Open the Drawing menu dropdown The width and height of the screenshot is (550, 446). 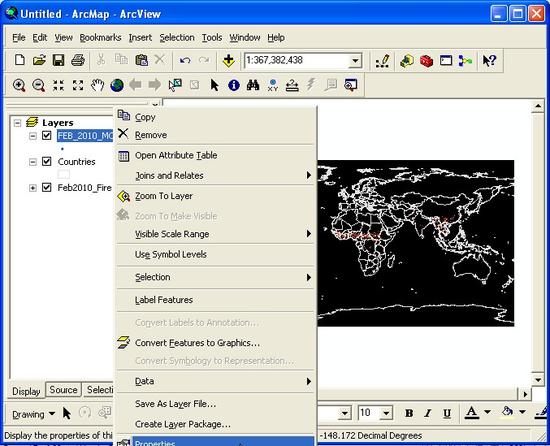tap(33, 414)
